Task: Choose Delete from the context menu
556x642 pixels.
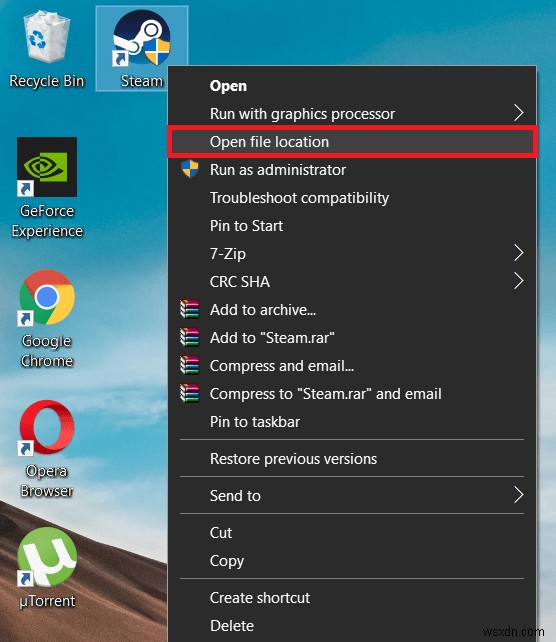Action: pos(352,626)
